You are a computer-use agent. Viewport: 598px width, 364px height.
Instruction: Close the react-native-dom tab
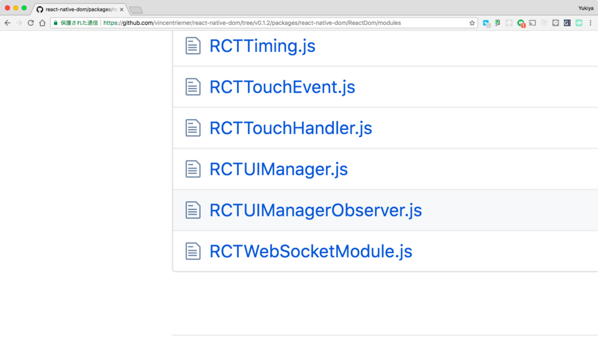(x=121, y=9)
